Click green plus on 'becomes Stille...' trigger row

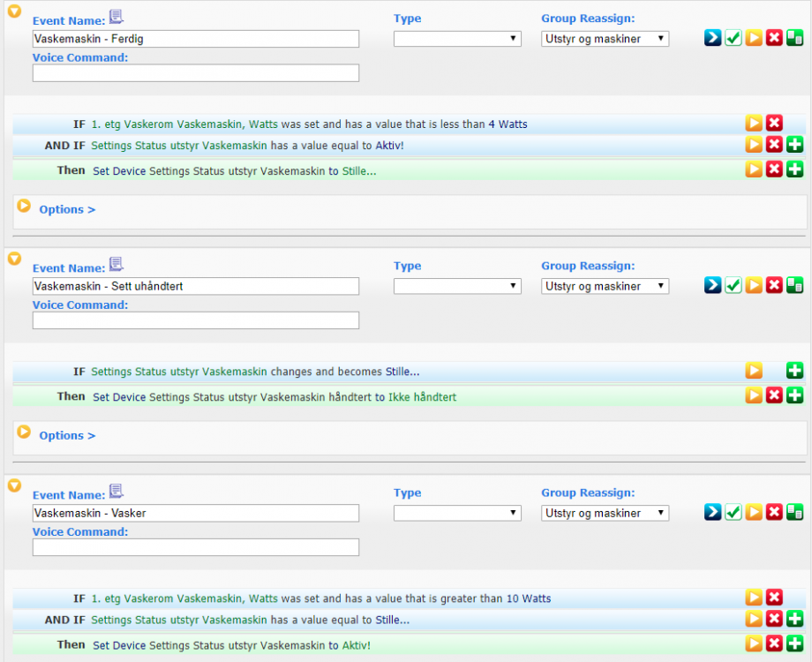point(794,371)
